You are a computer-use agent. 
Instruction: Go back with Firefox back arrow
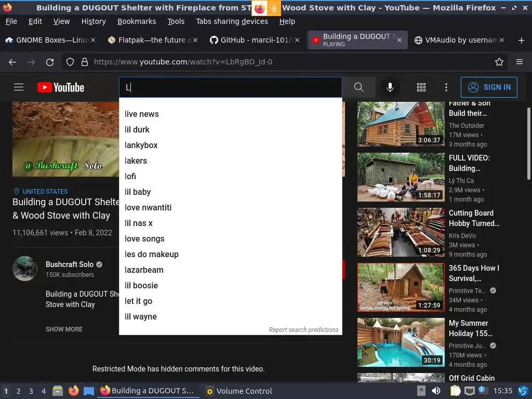pyautogui.click(x=12, y=62)
